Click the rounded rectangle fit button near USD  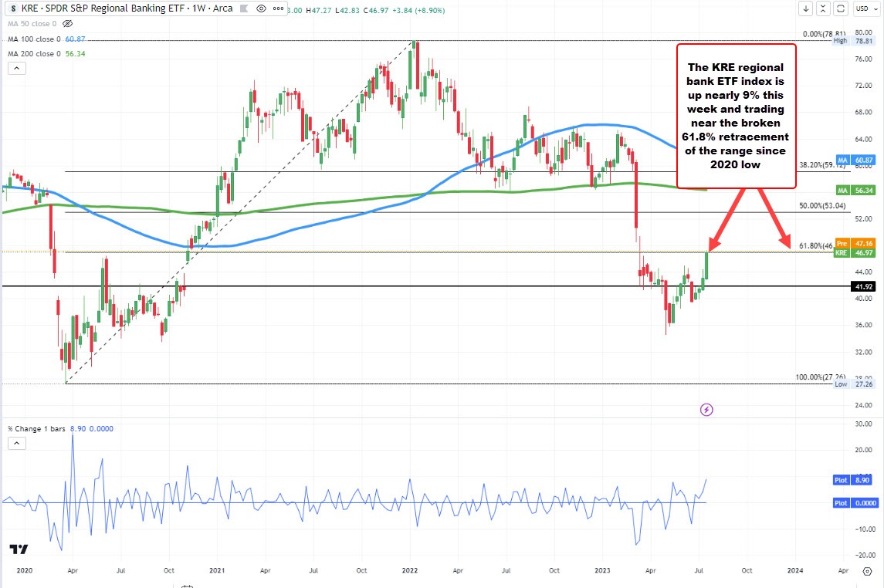[x=841, y=8]
